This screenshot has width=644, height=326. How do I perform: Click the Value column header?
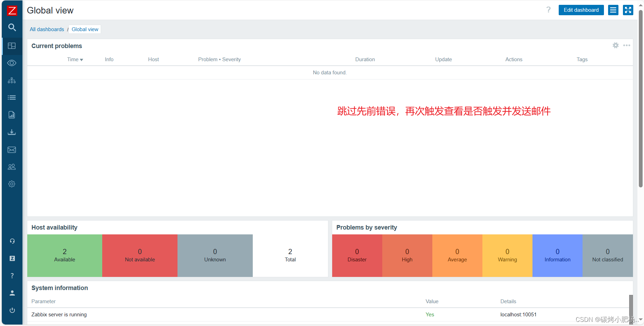tap(432, 301)
